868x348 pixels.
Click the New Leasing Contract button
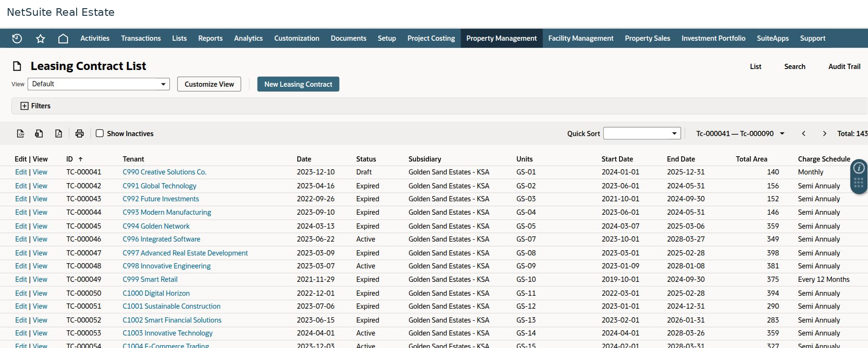pos(298,84)
